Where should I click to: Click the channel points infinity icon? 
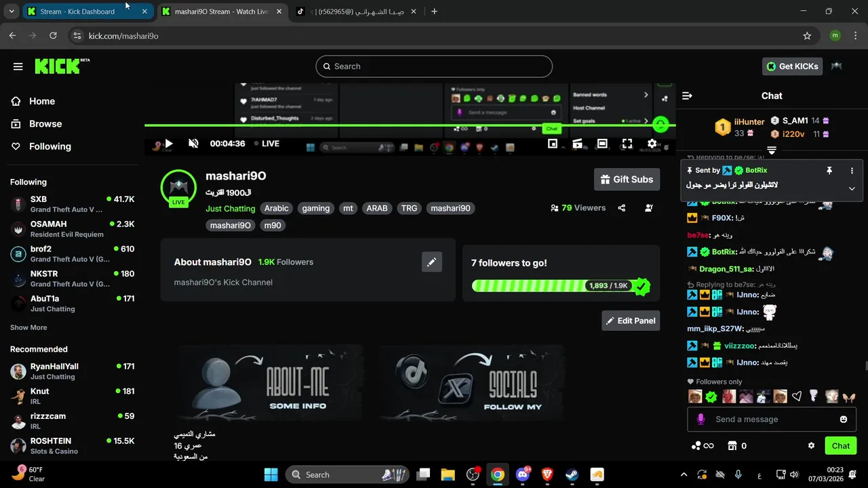coord(702,445)
